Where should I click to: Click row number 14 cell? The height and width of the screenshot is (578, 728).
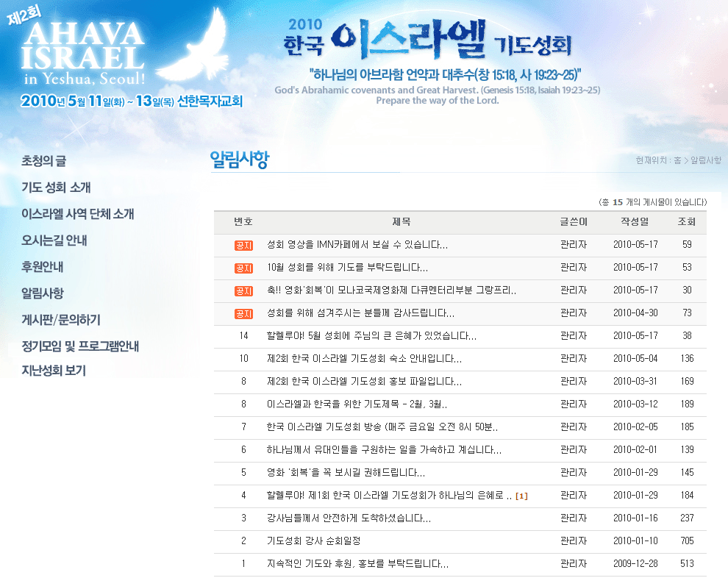(243, 335)
